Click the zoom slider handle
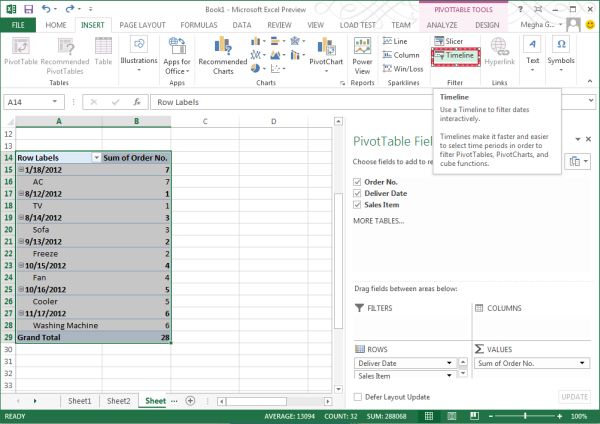The image size is (600, 424). (525, 416)
